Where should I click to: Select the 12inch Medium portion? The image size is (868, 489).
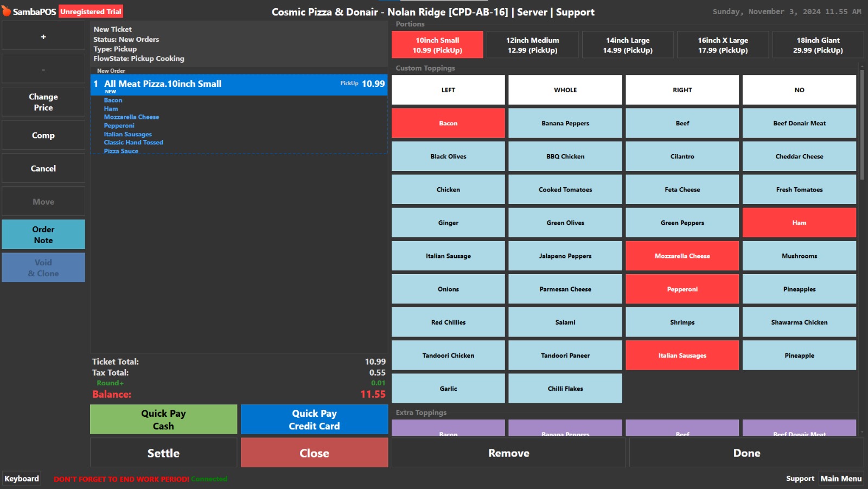pos(532,45)
